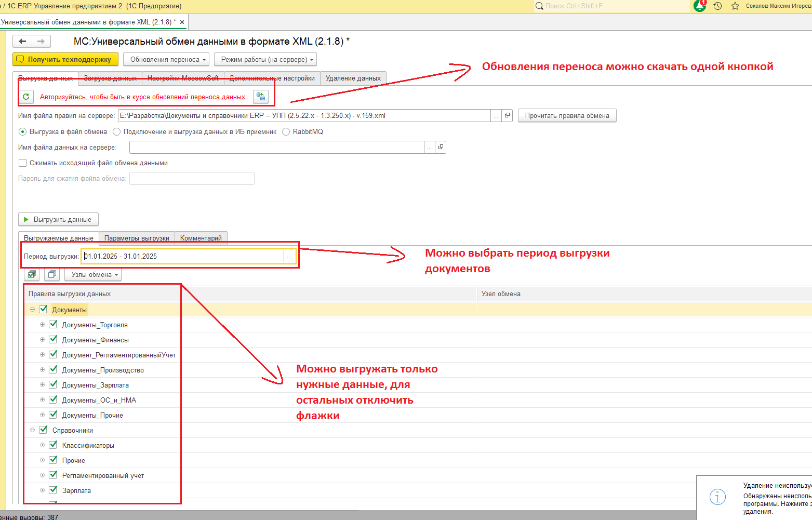Open the Обновления переноса dropdown

(x=166, y=60)
